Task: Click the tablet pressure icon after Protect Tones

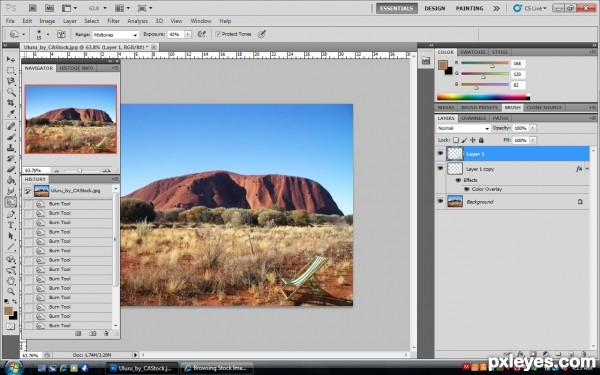Action: pyautogui.click(x=262, y=34)
